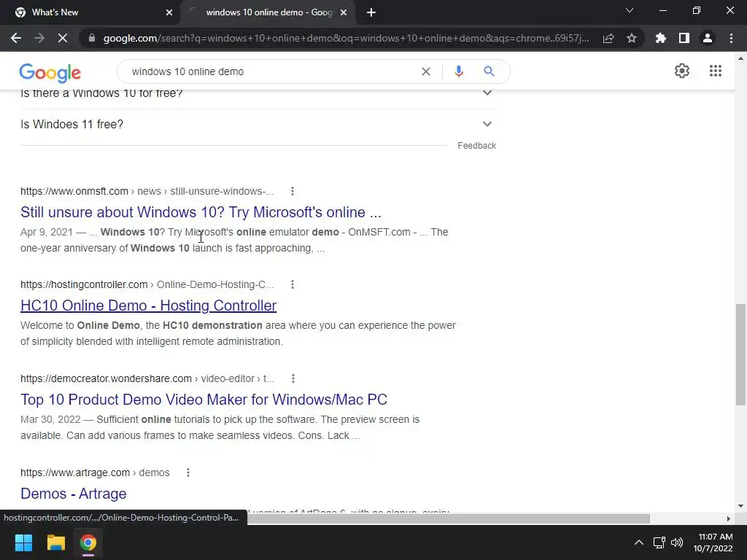This screenshot has height=560, width=747.
Task: Open more options for democreator.wondershare.com result
Action: coord(293,378)
